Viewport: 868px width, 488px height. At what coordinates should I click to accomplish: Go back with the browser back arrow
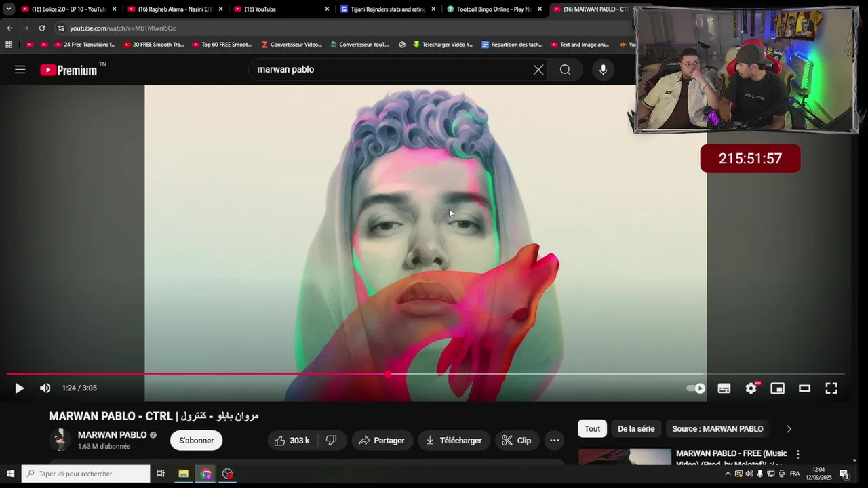point(9,28)
